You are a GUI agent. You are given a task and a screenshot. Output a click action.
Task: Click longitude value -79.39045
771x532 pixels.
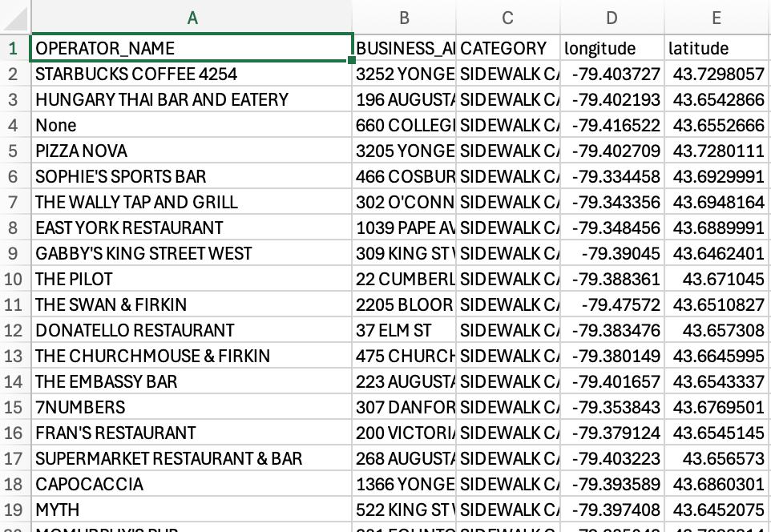612,253
